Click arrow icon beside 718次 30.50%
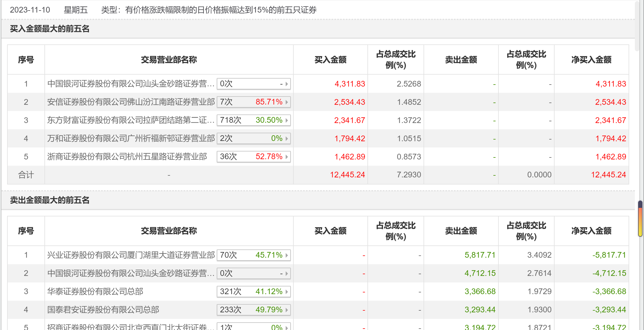 (x=287, y=120)
